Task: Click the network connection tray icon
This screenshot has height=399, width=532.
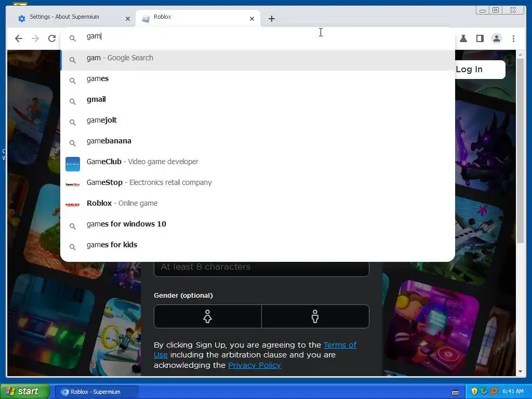Action: pos(484,391)
